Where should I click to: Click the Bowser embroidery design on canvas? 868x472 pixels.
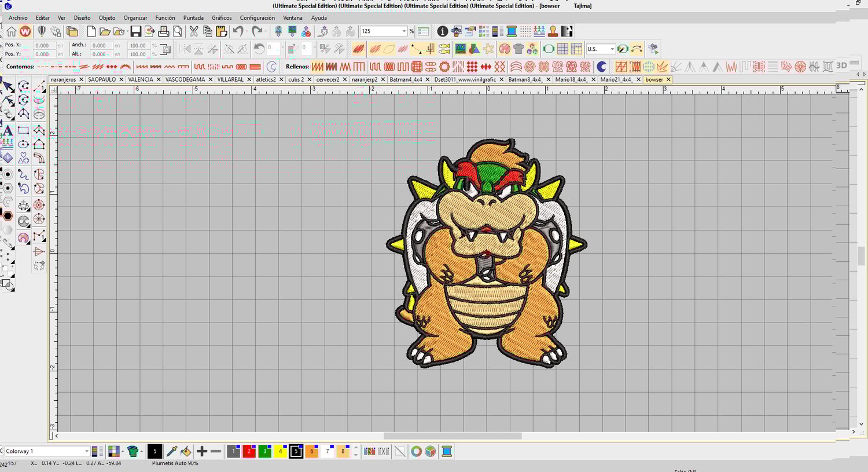click(487, 253)
